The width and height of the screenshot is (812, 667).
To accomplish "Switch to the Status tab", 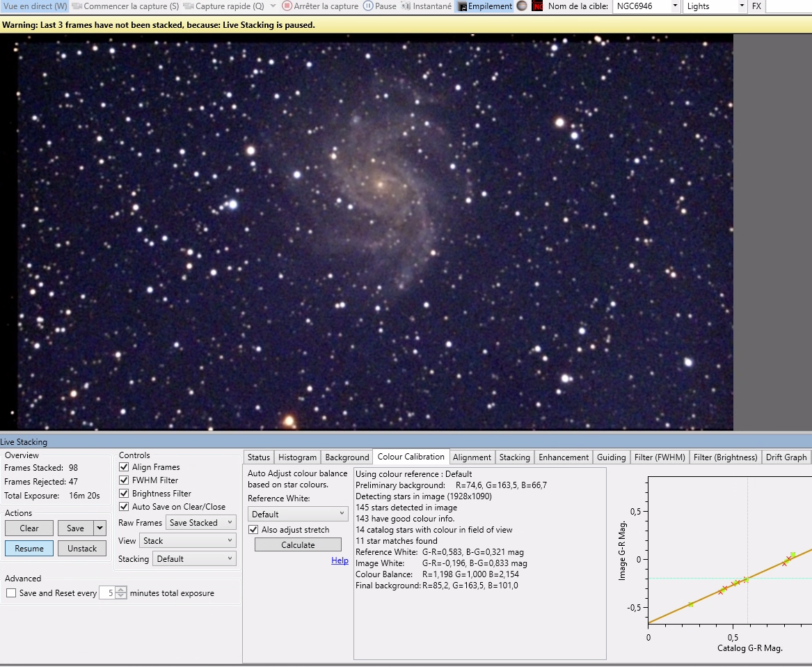I will click(258, 457).
